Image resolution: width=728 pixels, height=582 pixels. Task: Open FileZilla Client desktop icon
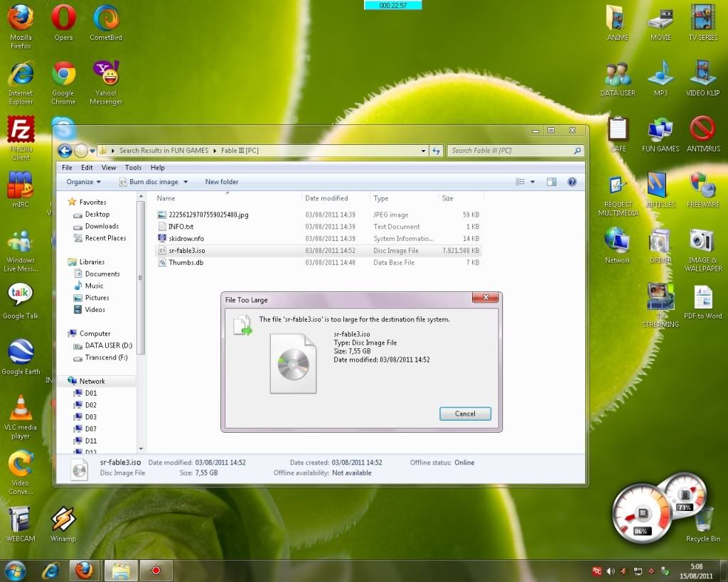(x=21, y=138)
